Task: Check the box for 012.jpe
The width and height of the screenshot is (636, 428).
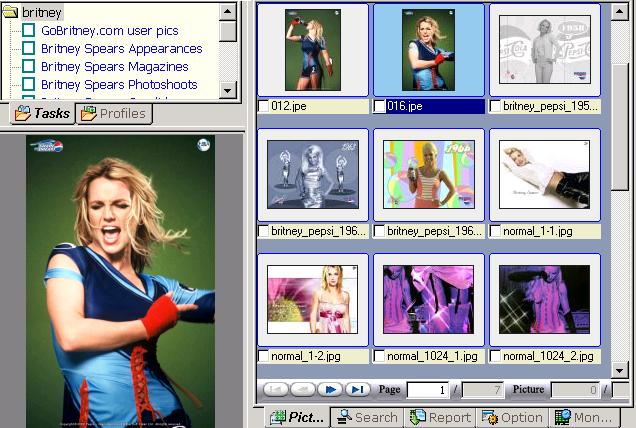Action: point(264,106)
